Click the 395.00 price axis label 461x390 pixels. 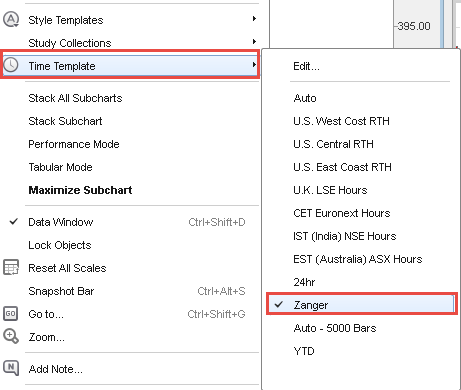[414, 26]
